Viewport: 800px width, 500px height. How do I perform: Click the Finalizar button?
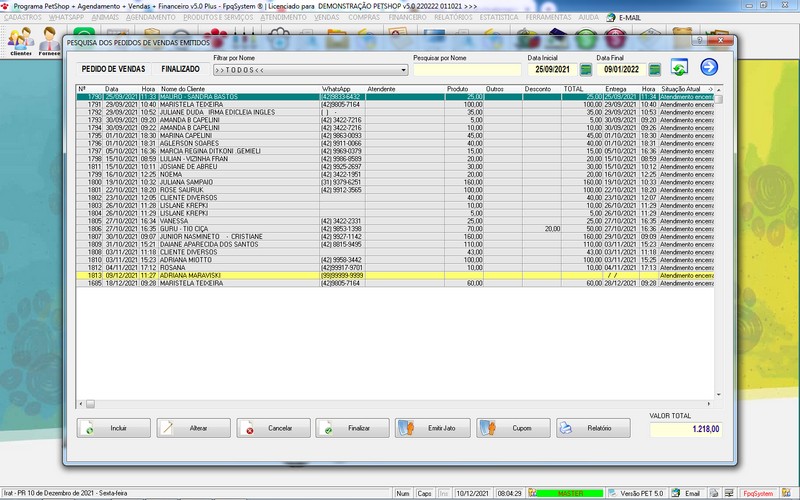click(352, 428)
